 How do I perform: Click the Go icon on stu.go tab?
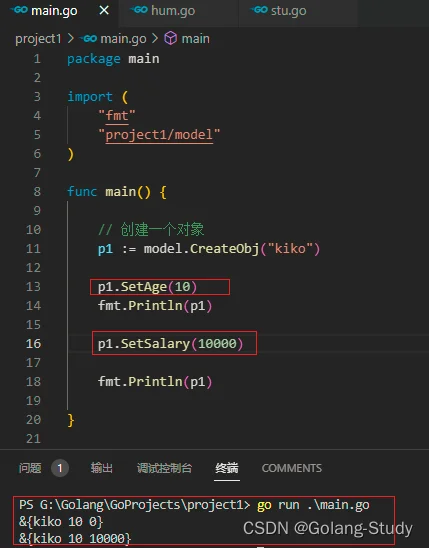point(260,10)
